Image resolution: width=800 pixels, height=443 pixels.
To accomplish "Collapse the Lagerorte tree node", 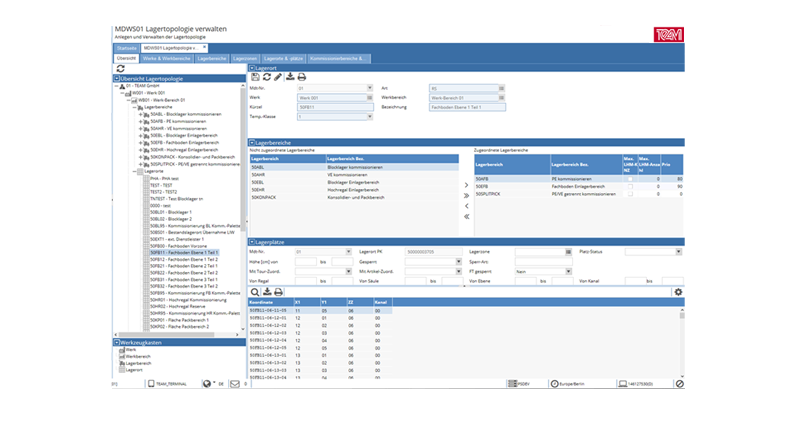I will (135, 171).
